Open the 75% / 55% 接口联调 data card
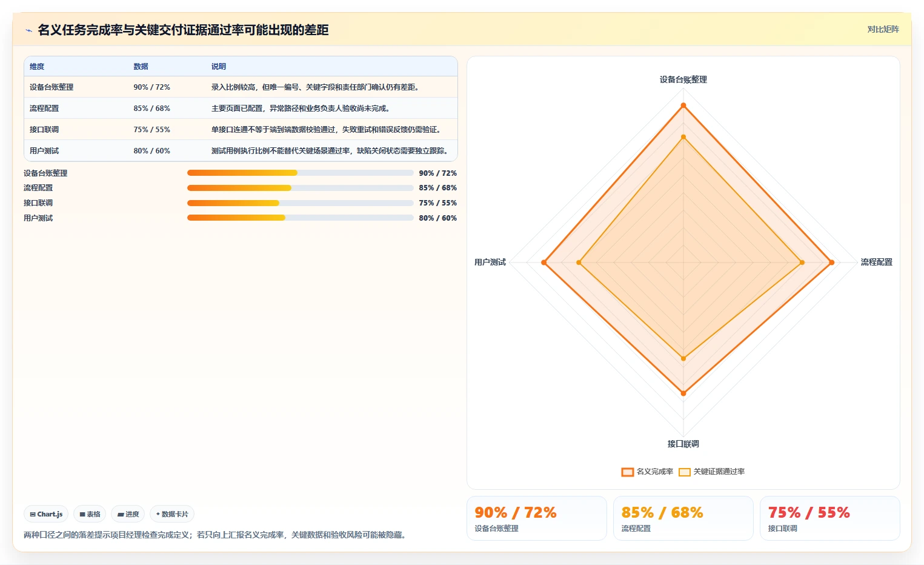Image resolution: width=924 pixels, height=565 pixels. 830,518
